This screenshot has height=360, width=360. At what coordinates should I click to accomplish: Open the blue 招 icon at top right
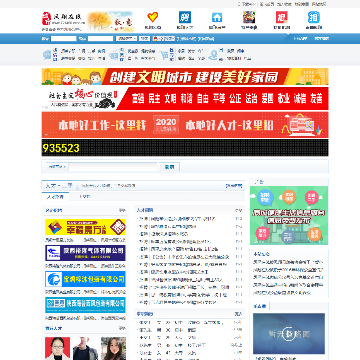pyautogui.click(x=314, y=17)
